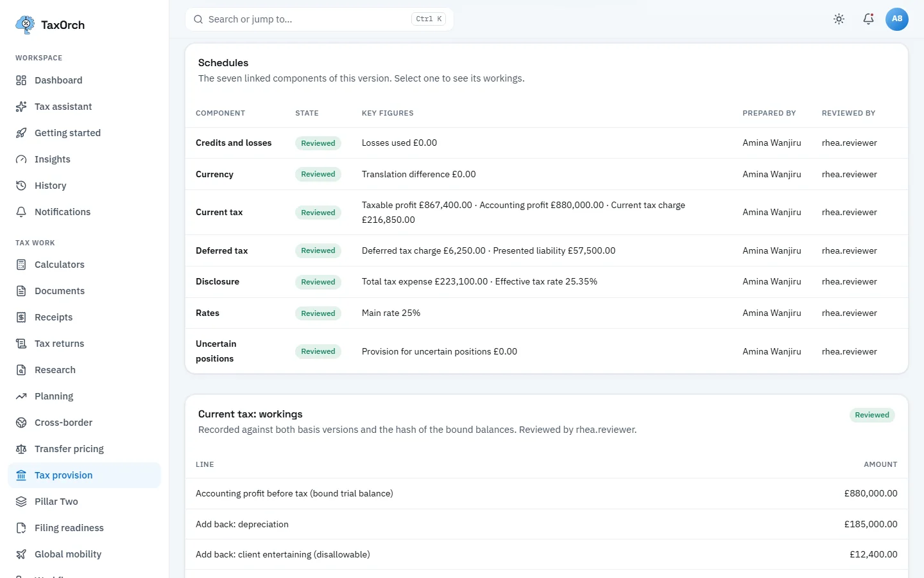Click the Getting started rocket icon

click(21, 133)
